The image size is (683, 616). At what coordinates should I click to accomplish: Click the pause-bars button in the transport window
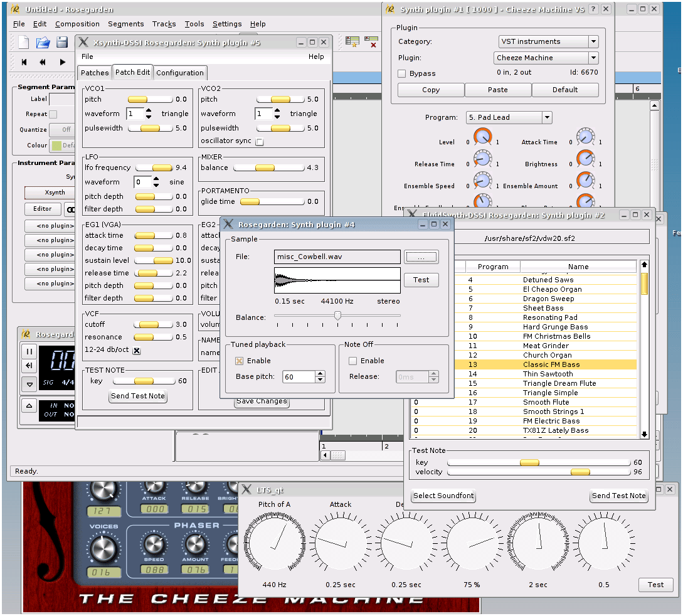point(29,351)
